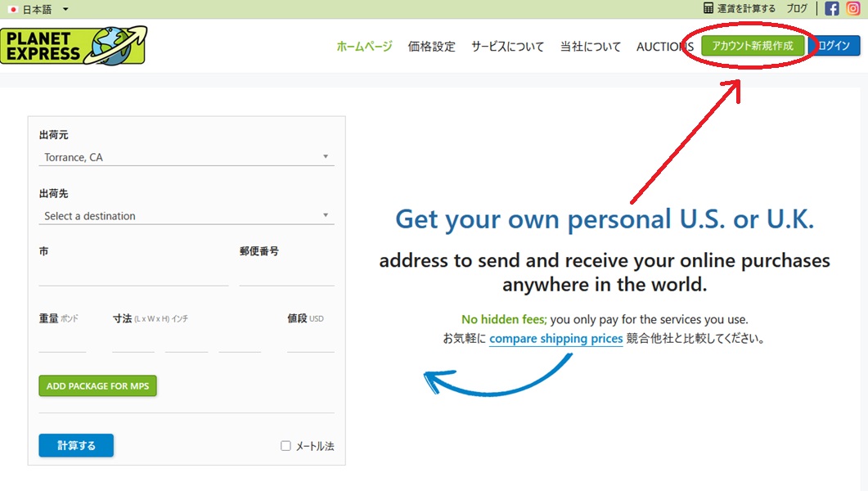Open the AUCTIONS menu item
The width and height of the screenshot is (868, 491).
click(664, 47)
